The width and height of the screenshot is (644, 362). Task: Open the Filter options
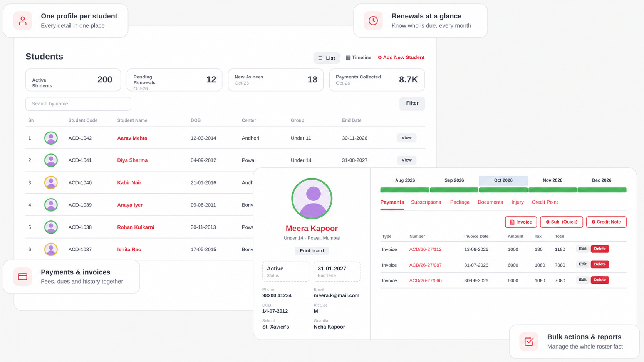[x=412, y=103]
